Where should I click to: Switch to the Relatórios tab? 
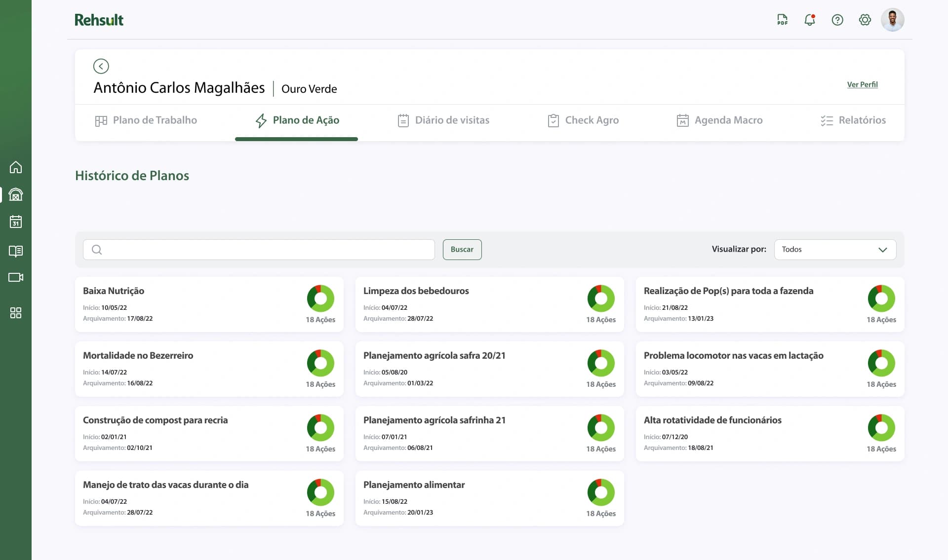853,120
